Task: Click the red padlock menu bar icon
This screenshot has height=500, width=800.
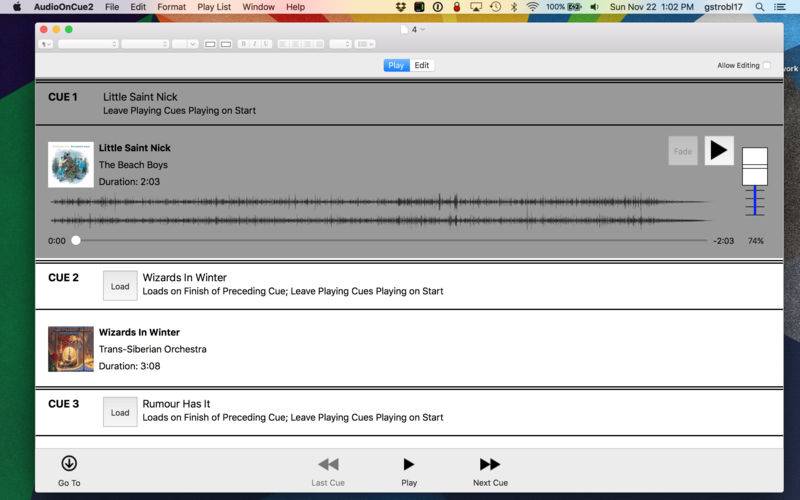Action: click(457, 7)
